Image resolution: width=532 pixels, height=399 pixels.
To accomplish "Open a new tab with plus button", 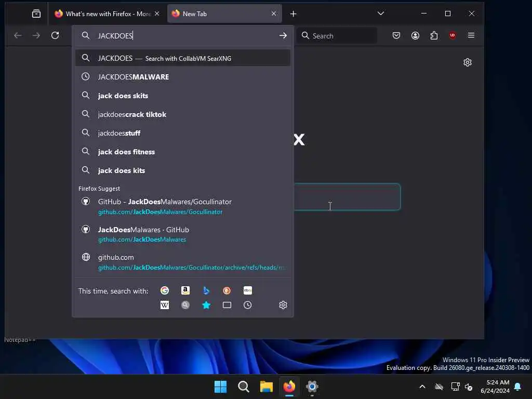I will coord(293,14).
